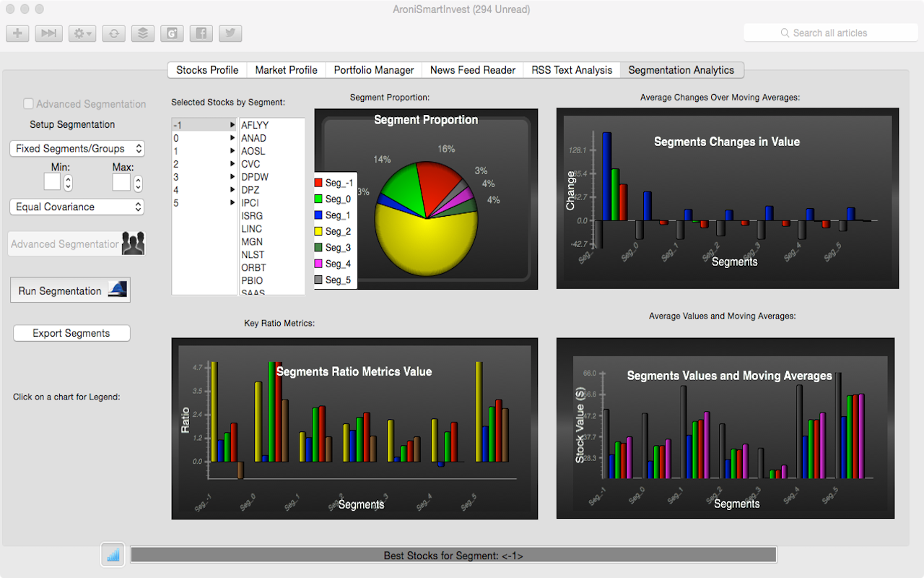Click the skip-forward toolbar icon
Image resolution: width=924 pixels, height=578 pixels.
[x=48, y=33]
